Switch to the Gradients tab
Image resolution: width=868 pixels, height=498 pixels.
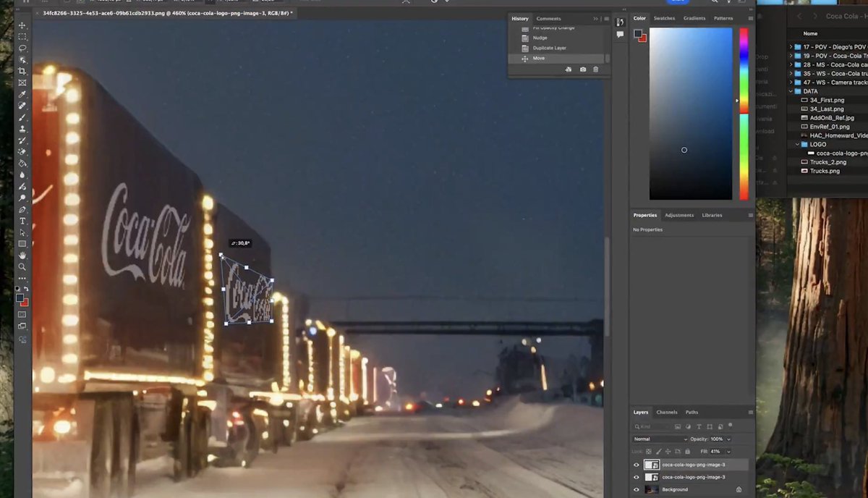point(694,18)
